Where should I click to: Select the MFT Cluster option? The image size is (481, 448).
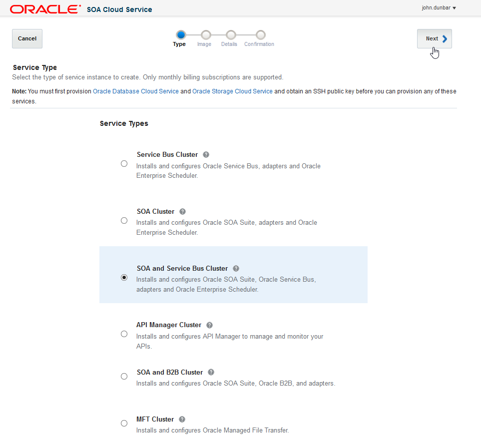point(124,423)
